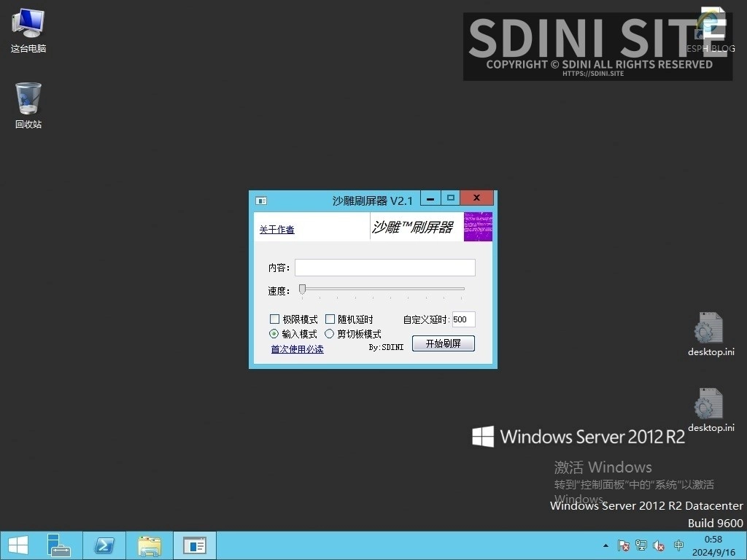Select the 剪切板模式 radio button

coord(329,334)
